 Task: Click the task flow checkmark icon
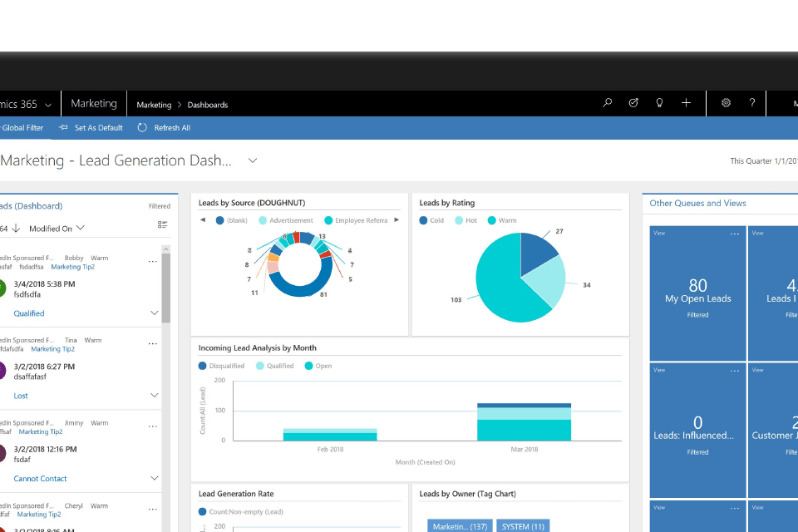pyautogui.click(x=633, y=103)
